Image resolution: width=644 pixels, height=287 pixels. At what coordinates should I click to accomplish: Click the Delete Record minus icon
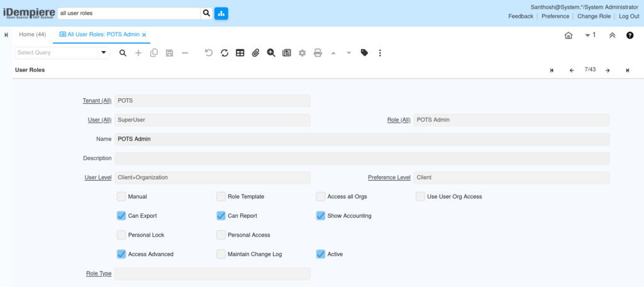(x=185, y=53)
